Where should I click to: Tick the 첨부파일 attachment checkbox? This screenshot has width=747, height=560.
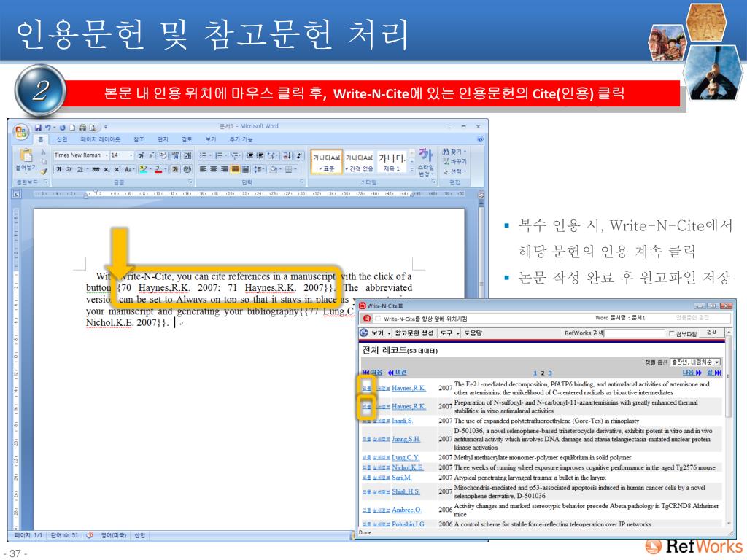pos(672,333)
